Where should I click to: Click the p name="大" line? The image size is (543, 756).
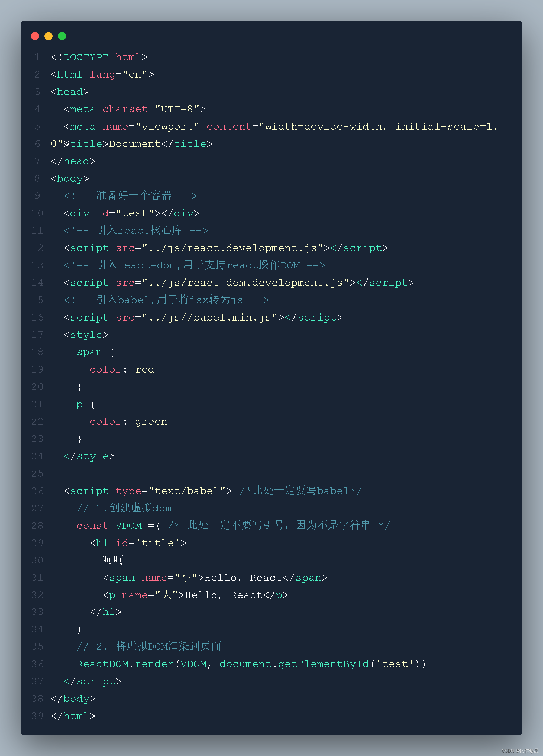pyautogui.click(x=196, y=595)
